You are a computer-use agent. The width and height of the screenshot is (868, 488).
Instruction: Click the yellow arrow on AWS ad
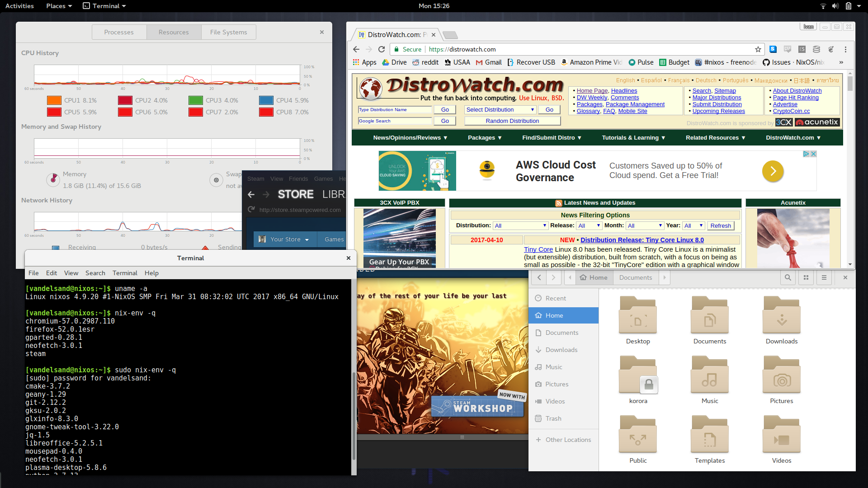click(773, 171)
